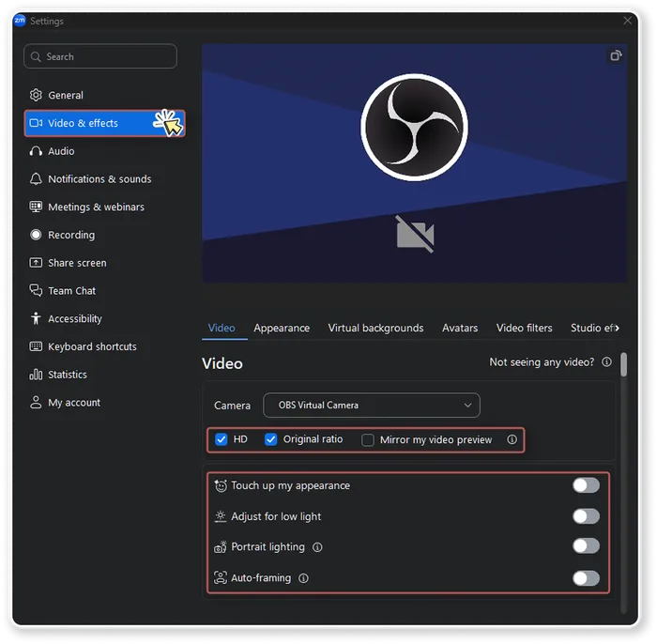Click the Auto-framing person icon
Viewport: 657px width, 644px height.
(221, 577)
